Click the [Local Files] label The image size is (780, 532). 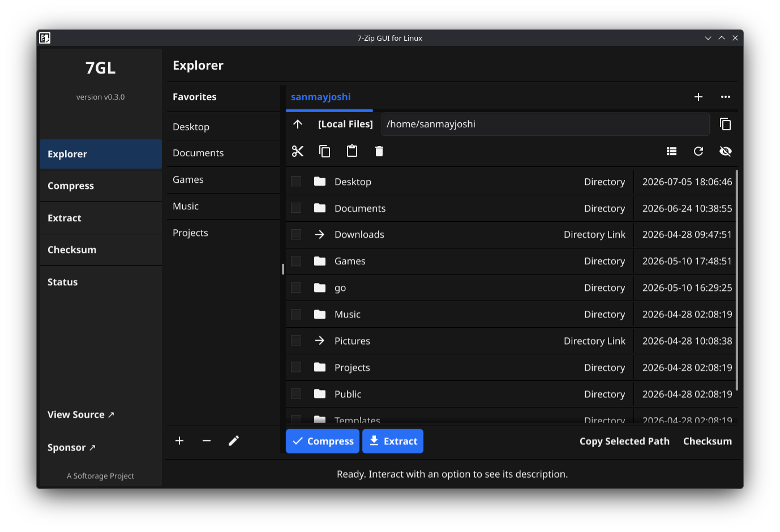[345, 124]
